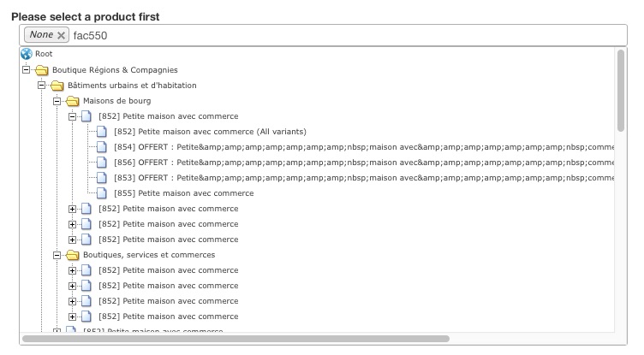Click the Root globe icon
The height and width of the screenshot is (355, 644).
(26, 54)
